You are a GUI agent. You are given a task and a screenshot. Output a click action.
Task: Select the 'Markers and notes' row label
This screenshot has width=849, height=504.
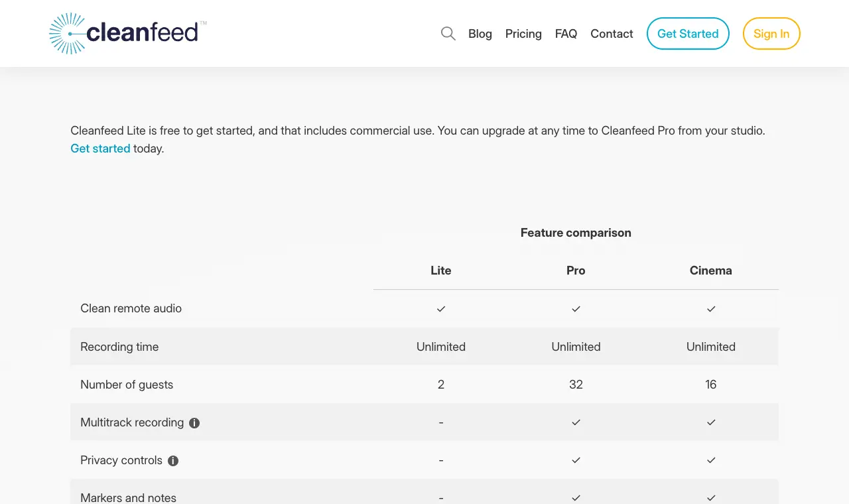click(128, 498)
